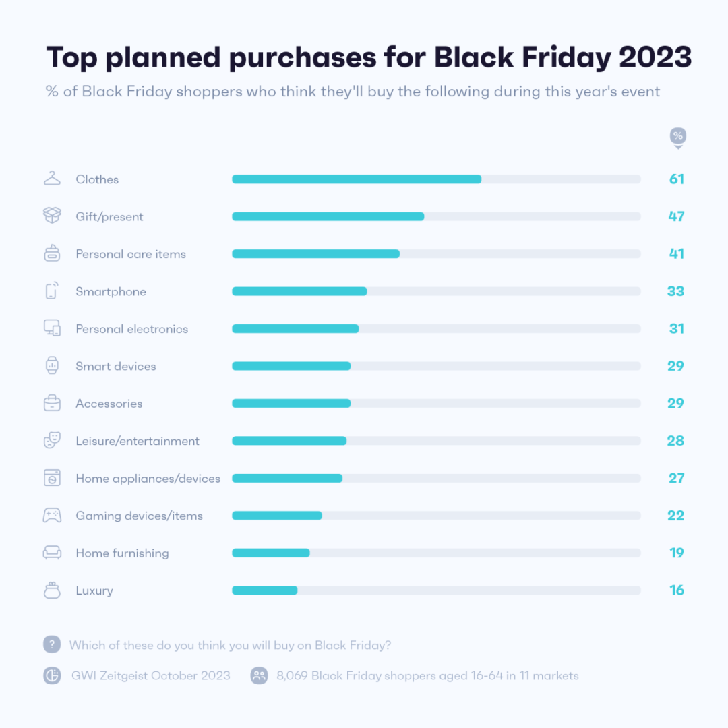
Task: Click the gift box icon
Action: 52,216
